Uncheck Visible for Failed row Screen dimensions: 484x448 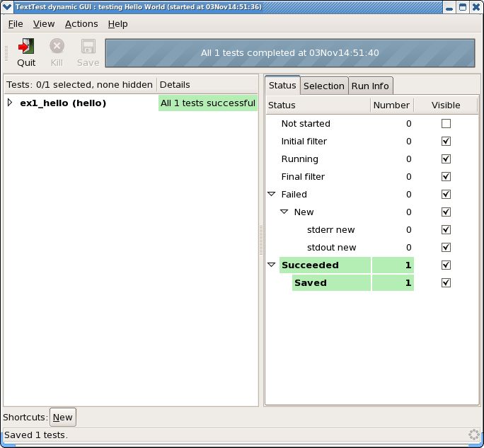click(446, 194)
